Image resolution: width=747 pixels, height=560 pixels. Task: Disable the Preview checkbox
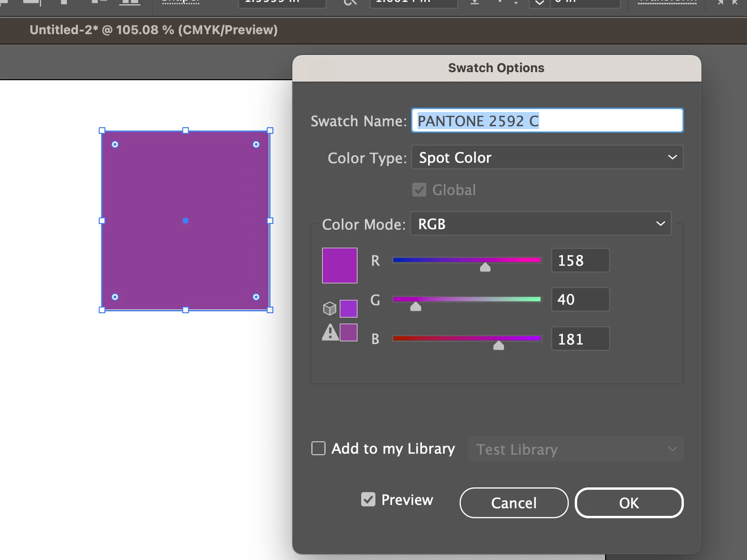click(x=368, y=499)
